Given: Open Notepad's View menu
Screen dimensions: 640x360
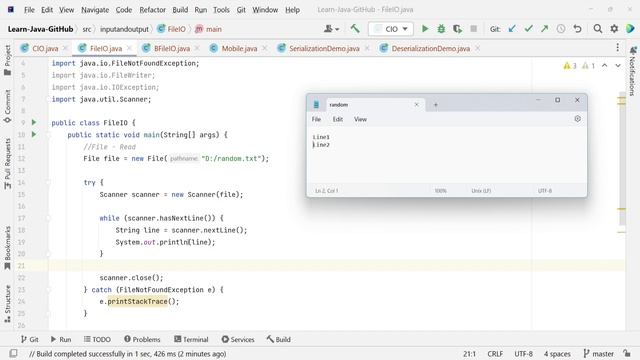Looking at the screenshot, I should (x=360, y=119).
